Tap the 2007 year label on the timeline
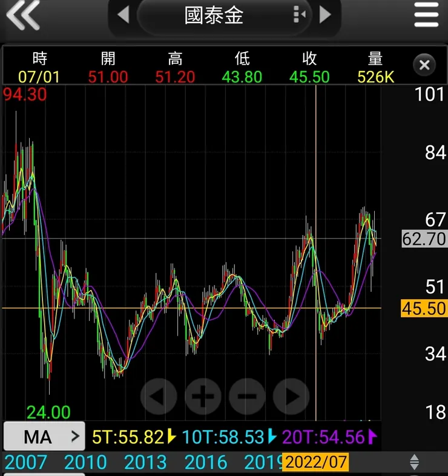This screenshot has height=476, width=448. point(26,462)
